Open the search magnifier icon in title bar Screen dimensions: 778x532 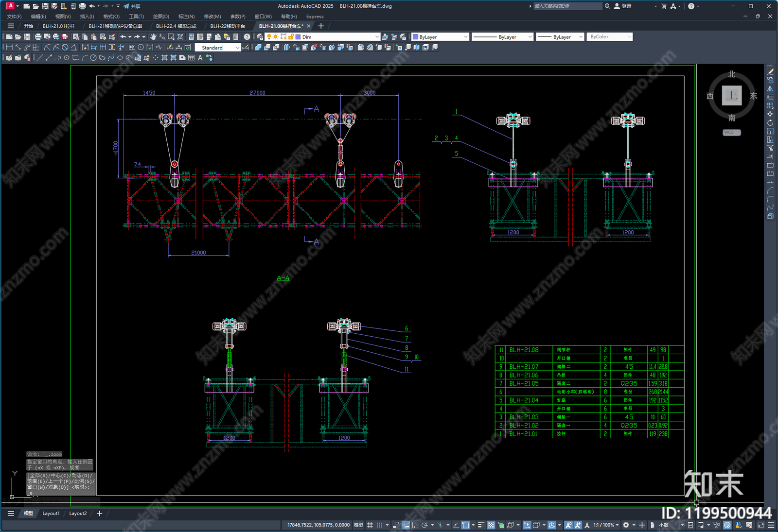click(x=607, y=6)
